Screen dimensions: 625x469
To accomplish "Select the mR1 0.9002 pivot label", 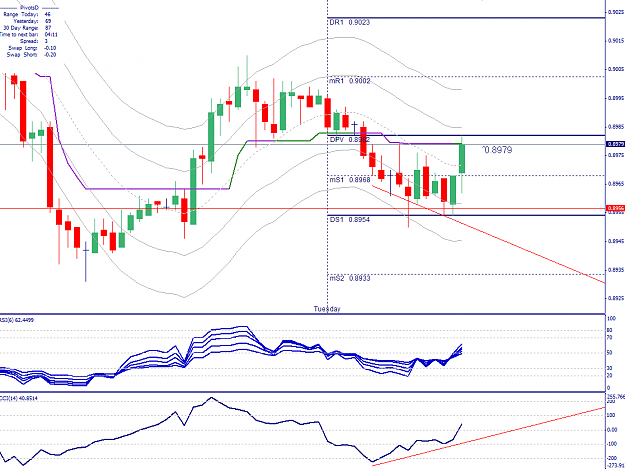I will 350,81.
